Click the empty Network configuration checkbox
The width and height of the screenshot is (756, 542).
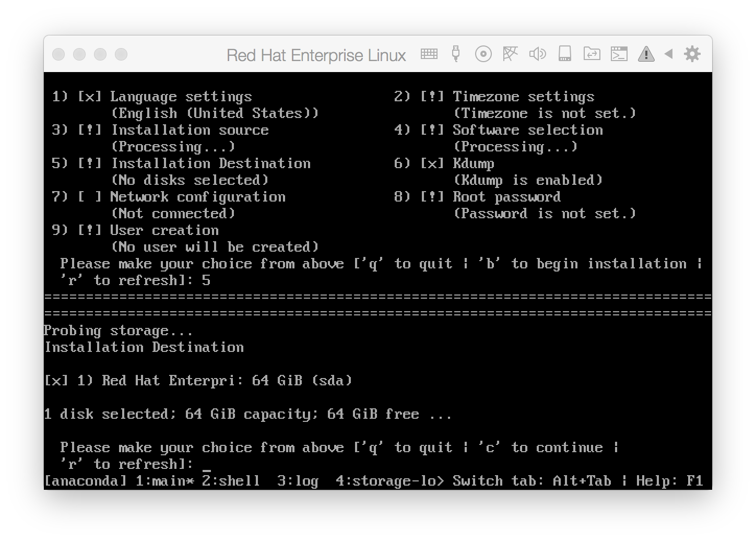(x=89, y=197)
